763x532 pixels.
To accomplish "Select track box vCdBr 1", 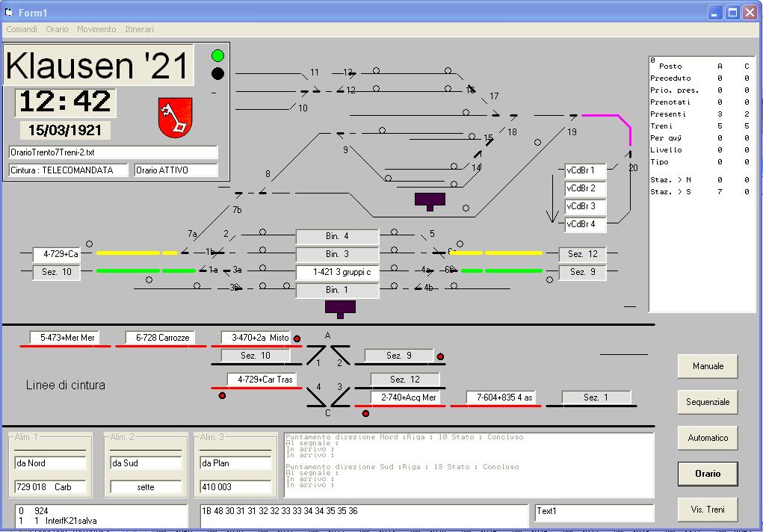I will click(584, 170).
